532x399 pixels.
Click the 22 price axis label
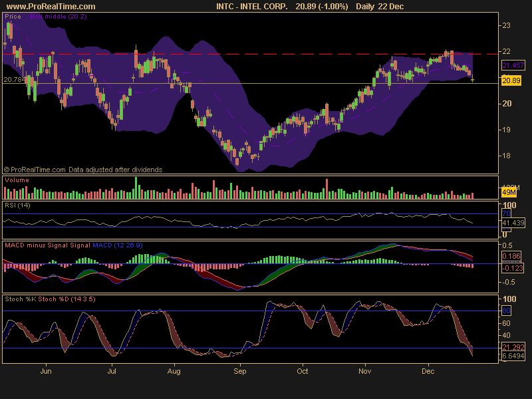point(506,51)
